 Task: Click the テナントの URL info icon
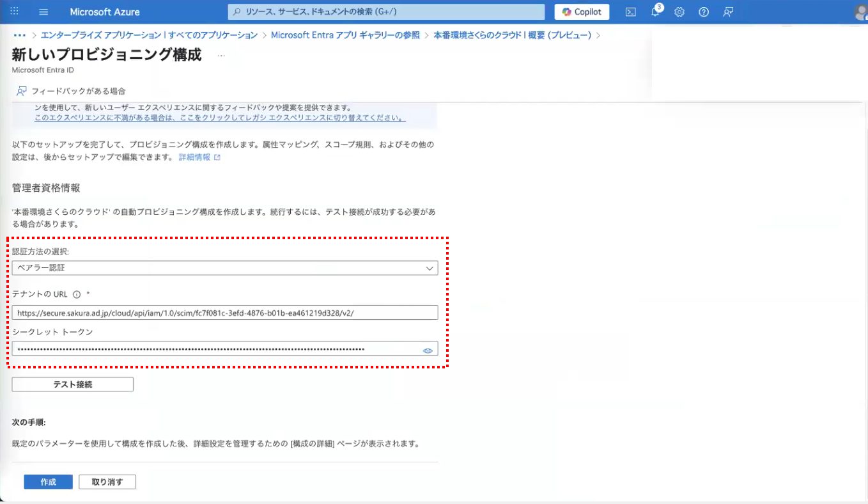(77, 295)
